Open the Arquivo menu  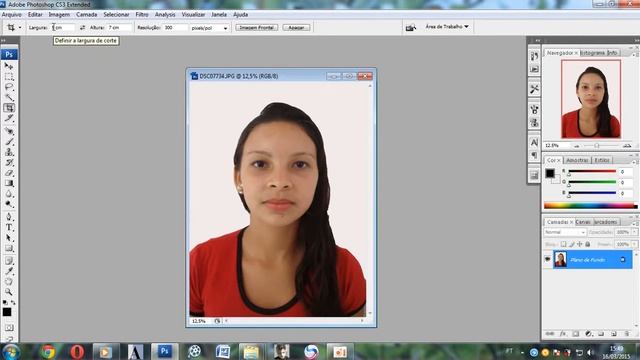[x=12, y=14]
